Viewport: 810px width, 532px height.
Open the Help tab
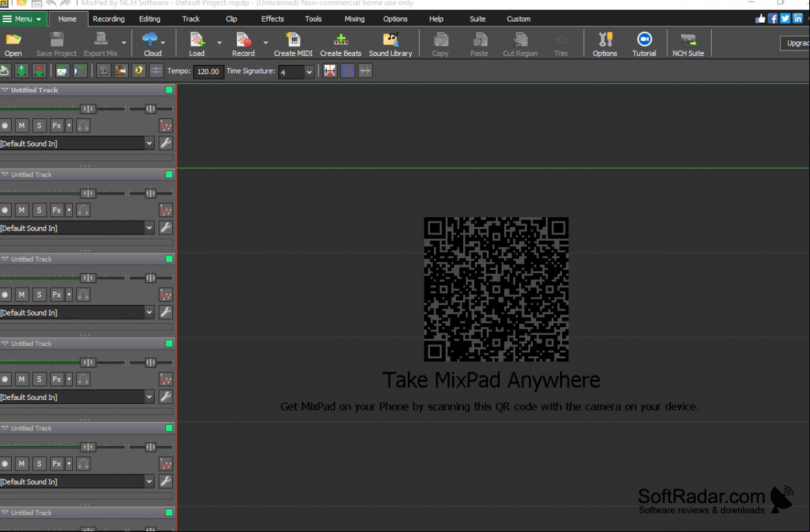click(436, 19)
